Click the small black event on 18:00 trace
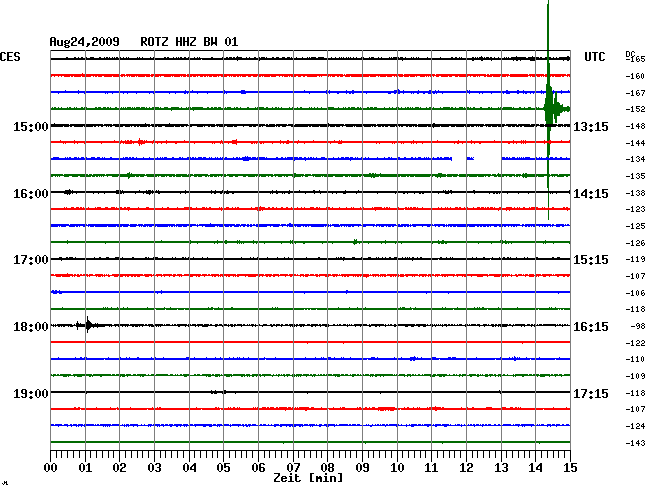650x494 pixels. coord(88,325)
